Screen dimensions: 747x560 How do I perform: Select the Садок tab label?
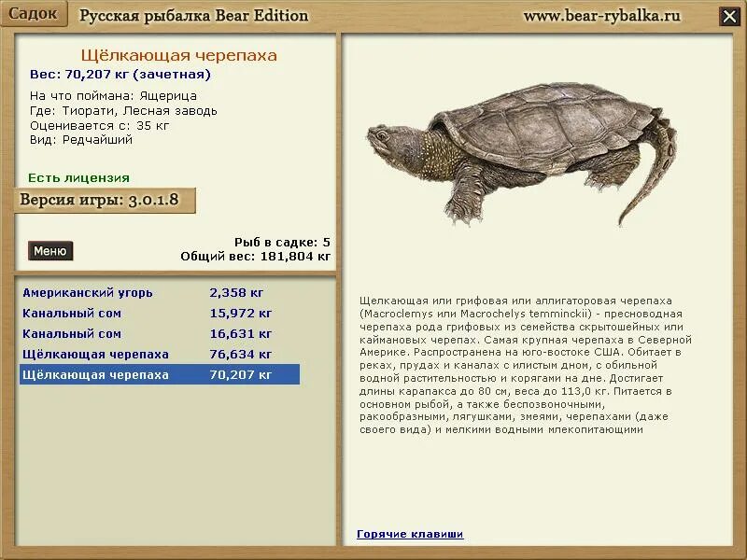(x=33, y=13)
